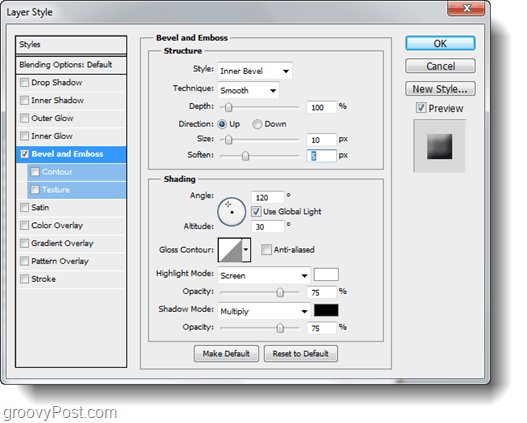Expand the Gloss Contour picker arrow
Screen dimensions: 527x423
246,250
